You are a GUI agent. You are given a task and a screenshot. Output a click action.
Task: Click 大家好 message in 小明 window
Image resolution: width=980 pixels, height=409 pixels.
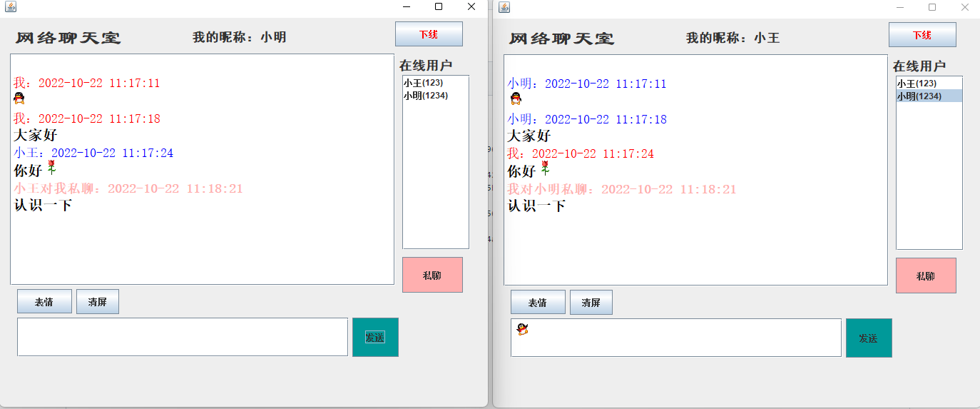[36, 135]
